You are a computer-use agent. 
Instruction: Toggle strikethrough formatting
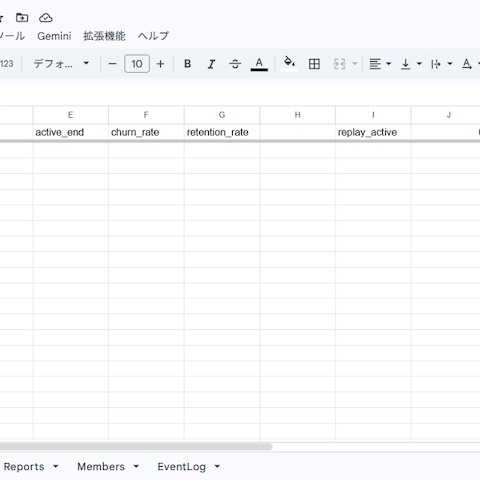tap(235, 64)
